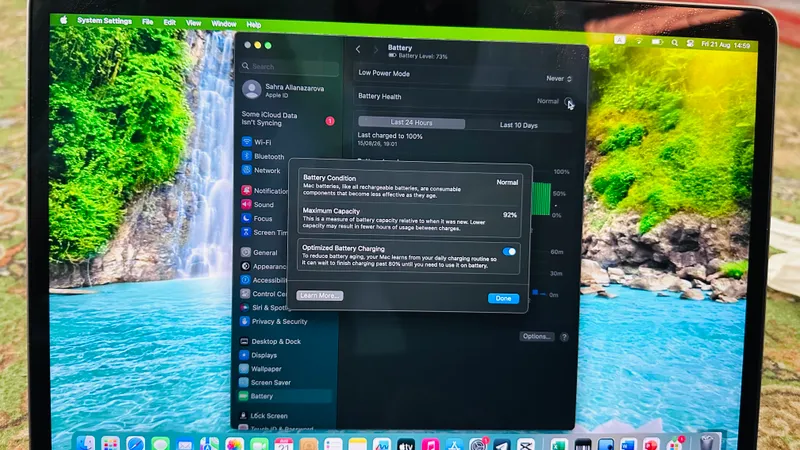This screenshot has height=450, width=800.
Task: Click Battery Condition Normal value
Action: tap(507, 182)
